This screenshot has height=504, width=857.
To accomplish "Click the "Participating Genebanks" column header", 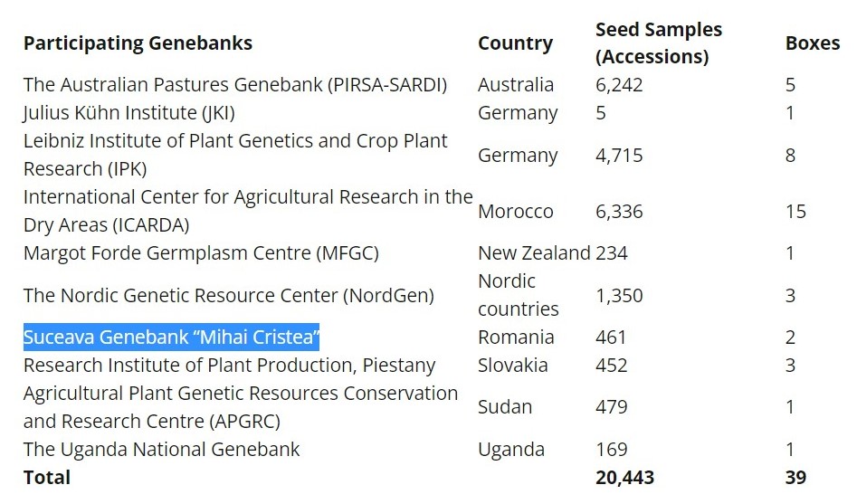I will click(138, 43).
